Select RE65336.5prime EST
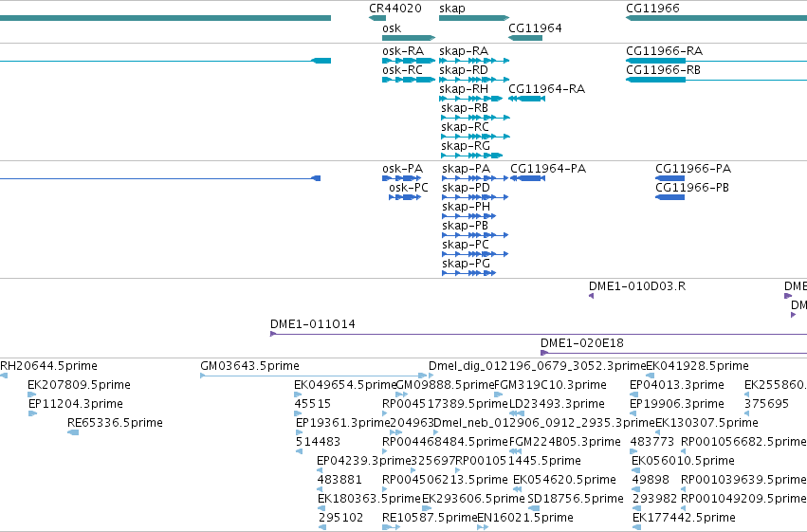807x532 pixels. coord(73,432)
